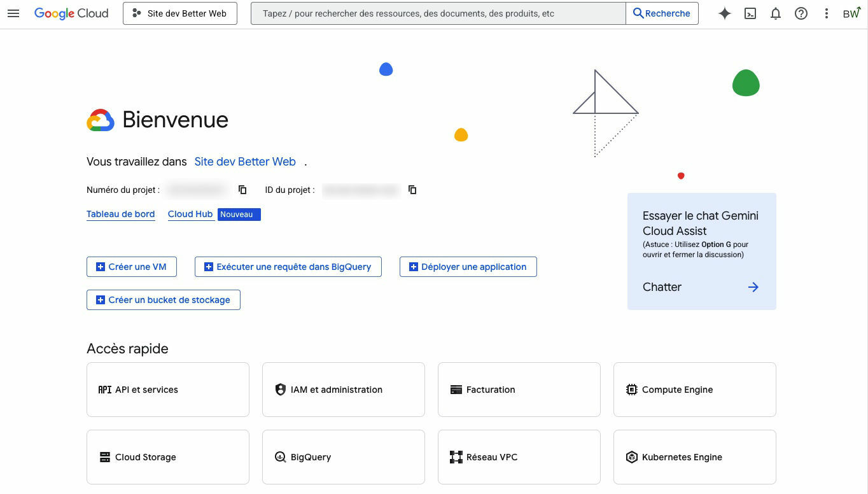Click the Accès rapide heading
The image size is (868, 494).
click(x=127, y=349)
